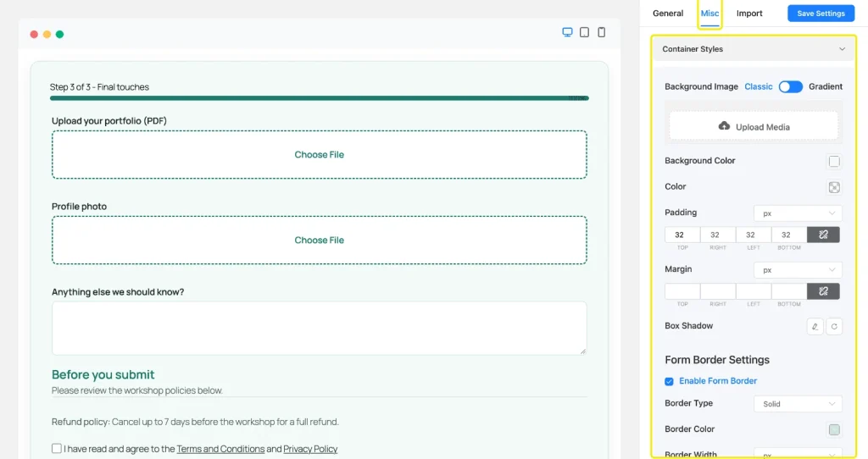
Task: Uncheck Enable Form Border checkbox
Action: click(670, 381)
